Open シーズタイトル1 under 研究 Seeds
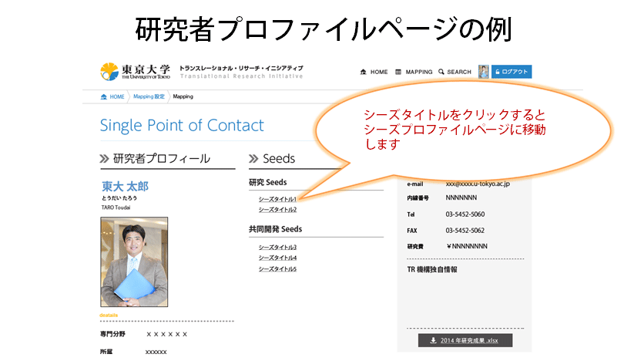Viewport: 644px width, 361px height. point(277,199)
